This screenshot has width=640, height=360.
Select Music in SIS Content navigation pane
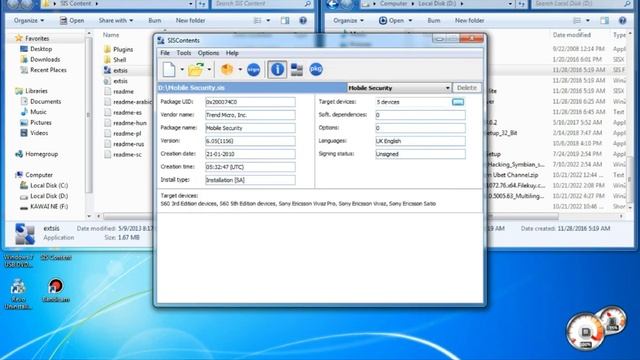click(x=38, y=112)
